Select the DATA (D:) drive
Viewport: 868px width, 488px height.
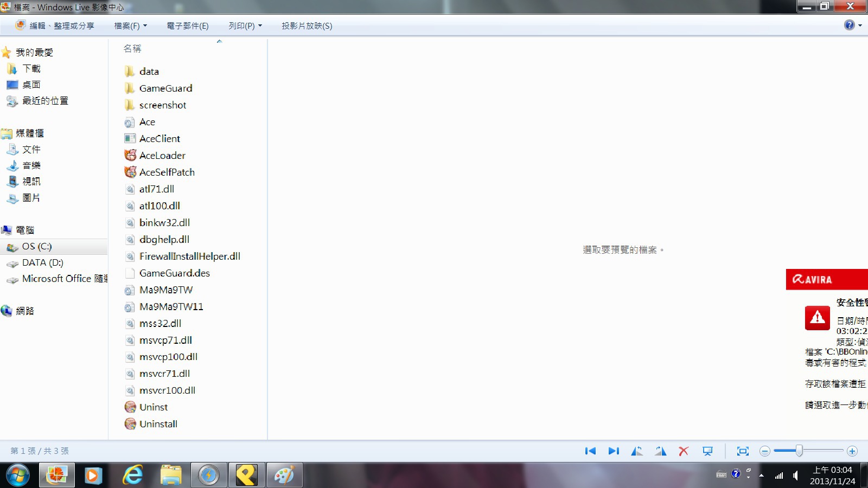[42, 263]
